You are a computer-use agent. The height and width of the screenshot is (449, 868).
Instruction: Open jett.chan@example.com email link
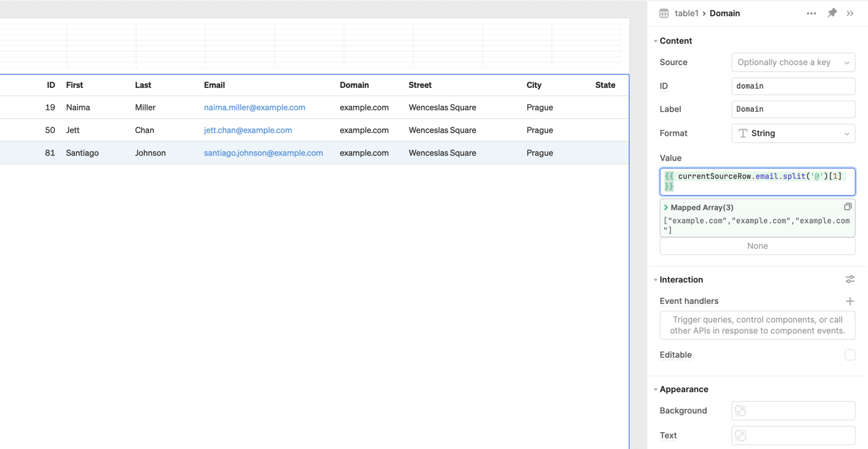[x=248, y=130]
